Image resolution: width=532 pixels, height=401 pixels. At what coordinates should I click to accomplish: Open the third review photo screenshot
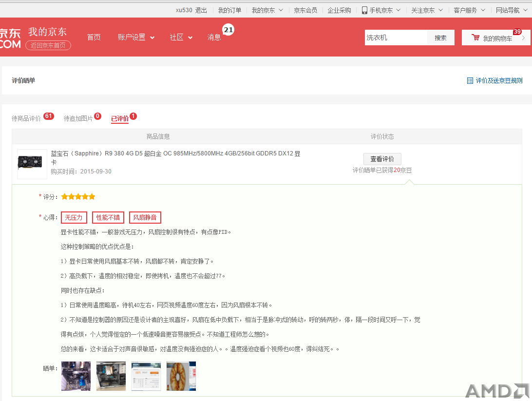146,376
